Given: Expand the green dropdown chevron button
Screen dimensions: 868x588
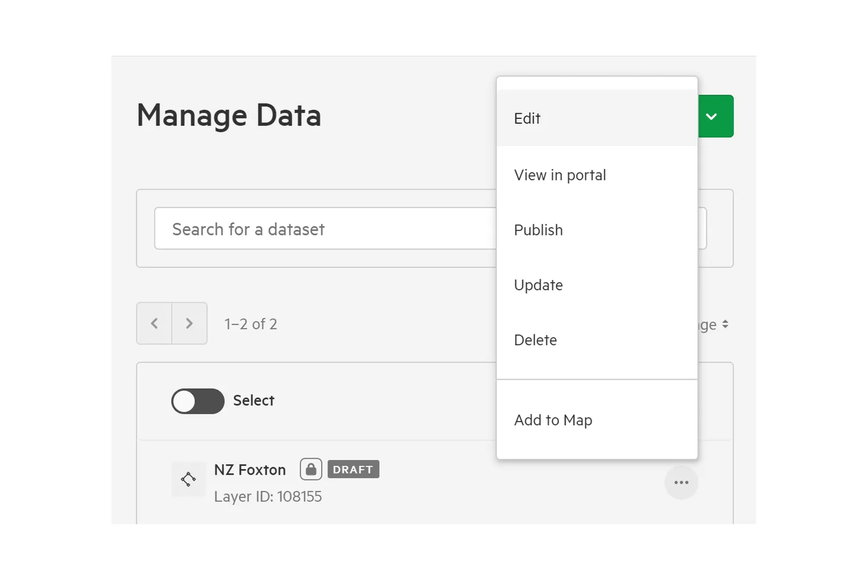Looking at the screenshot, I should point(716,116).
